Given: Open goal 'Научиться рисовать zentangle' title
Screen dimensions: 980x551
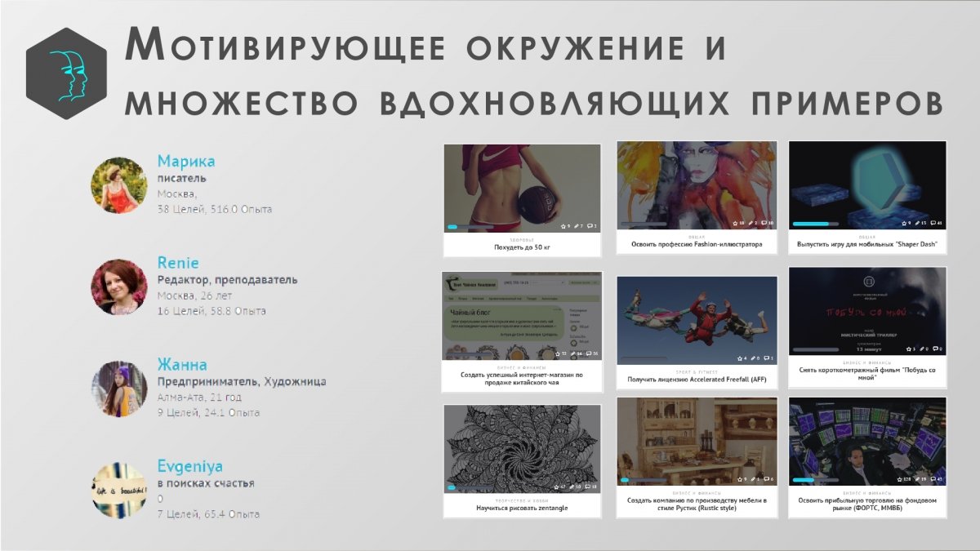Looking at the screenshot, I should click(522, 508).
